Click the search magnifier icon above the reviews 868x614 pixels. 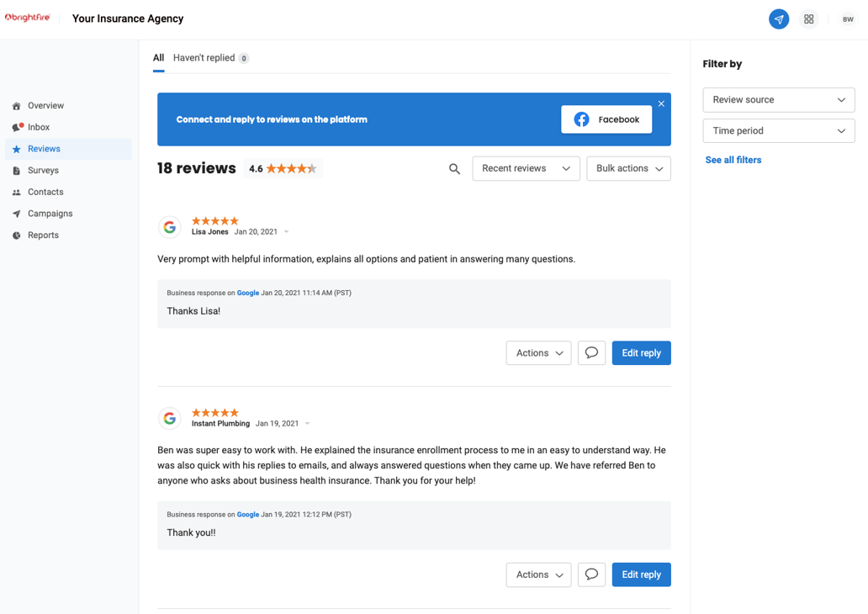tap(454, 168)
